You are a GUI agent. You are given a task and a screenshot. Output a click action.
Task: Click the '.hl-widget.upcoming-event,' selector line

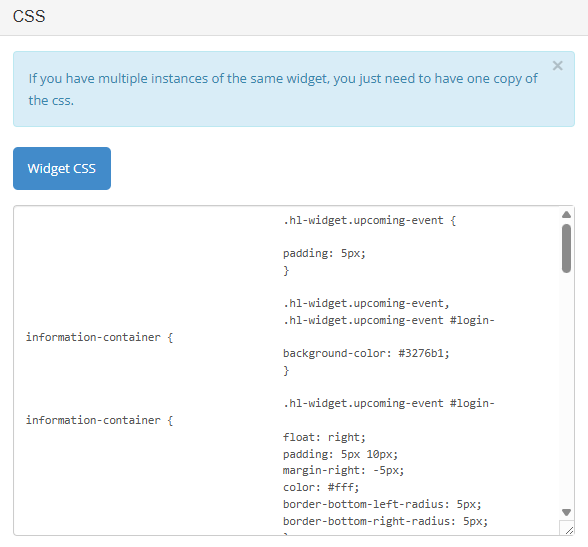(366, 303)
